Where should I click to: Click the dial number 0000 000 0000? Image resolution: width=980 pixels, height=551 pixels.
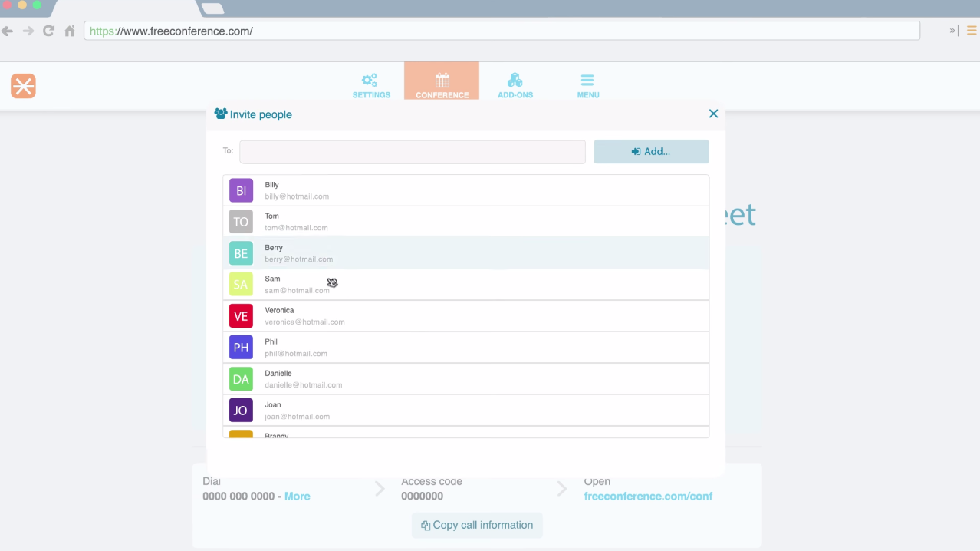tap(238, 497)
